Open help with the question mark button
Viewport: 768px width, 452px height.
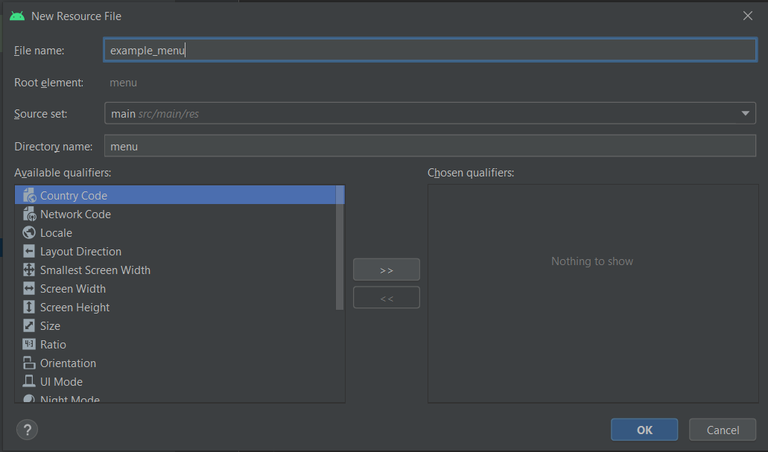pos(27,430)
